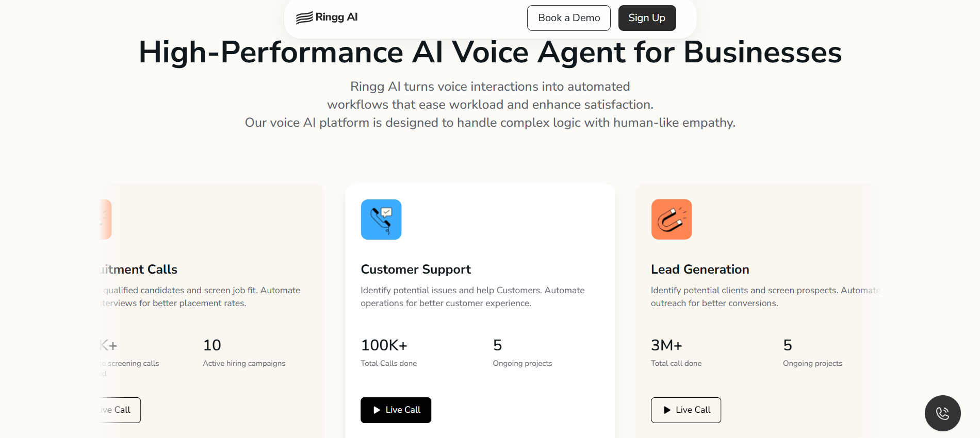The width and height of the screenshot is (980, 438).
Task: Select the Customer Support card heading
Action: pos(416,269)
